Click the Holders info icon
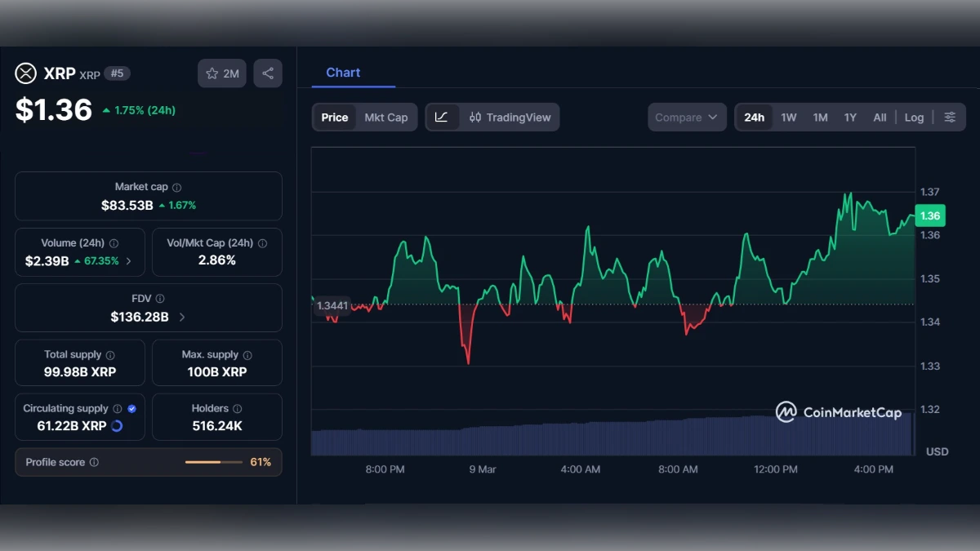980x551 pixels. 238,408
